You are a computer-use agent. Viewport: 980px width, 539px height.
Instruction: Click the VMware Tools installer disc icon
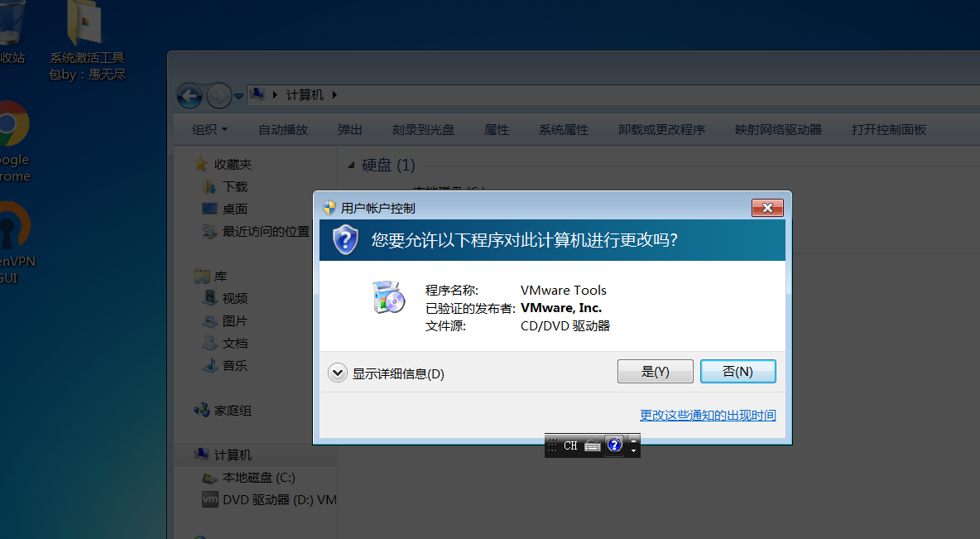(x=389, y=297)
